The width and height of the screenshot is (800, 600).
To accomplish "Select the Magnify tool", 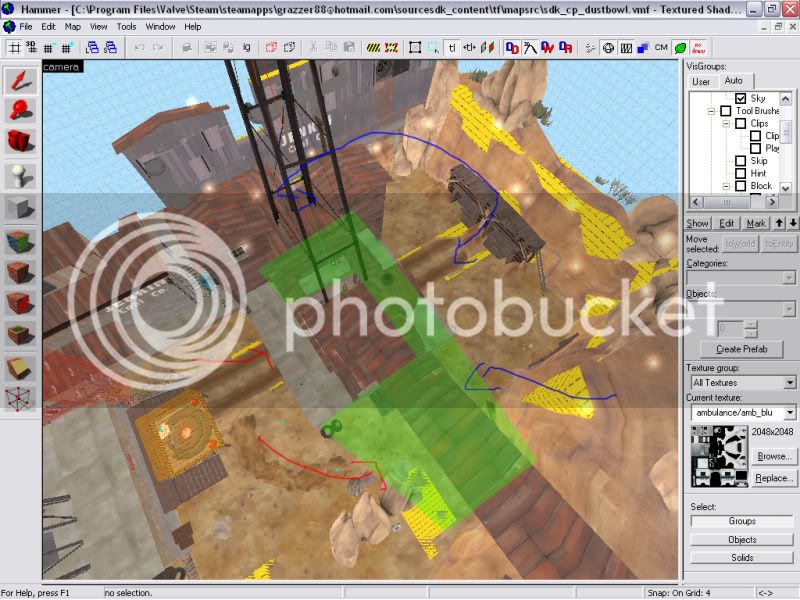I will coord(20,111).
